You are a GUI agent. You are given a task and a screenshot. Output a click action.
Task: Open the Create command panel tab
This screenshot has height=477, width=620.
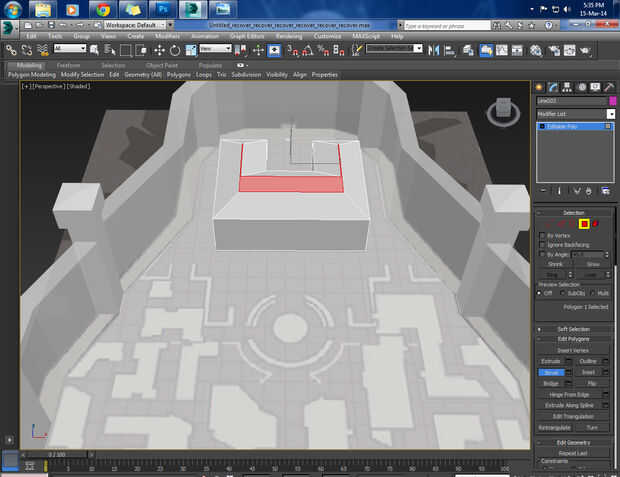539,87
